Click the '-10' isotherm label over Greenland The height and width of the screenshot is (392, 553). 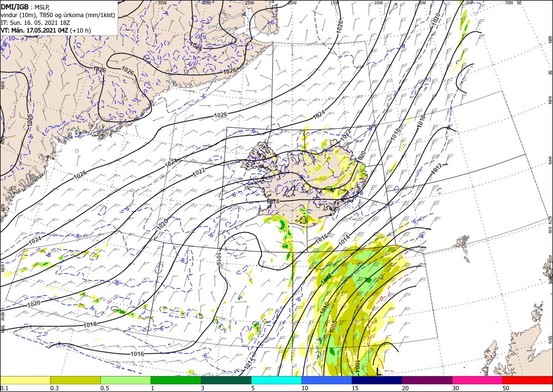pyautogui.click(x=12, y=38)
